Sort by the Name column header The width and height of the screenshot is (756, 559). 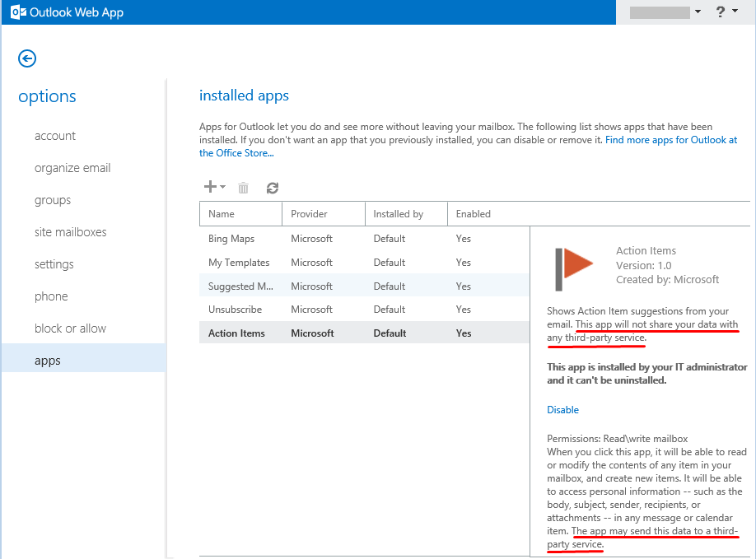(x=240, y=214)
